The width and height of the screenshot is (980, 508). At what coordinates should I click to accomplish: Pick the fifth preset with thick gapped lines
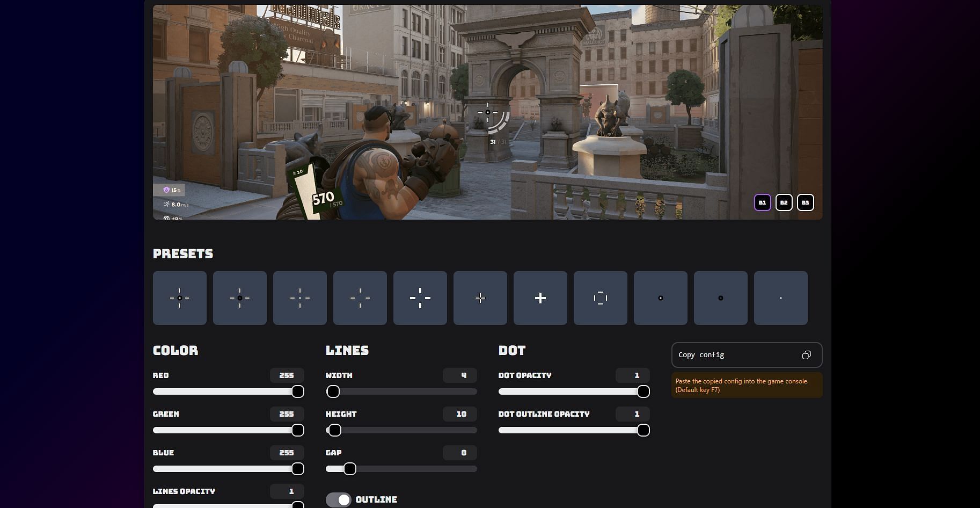420,298
